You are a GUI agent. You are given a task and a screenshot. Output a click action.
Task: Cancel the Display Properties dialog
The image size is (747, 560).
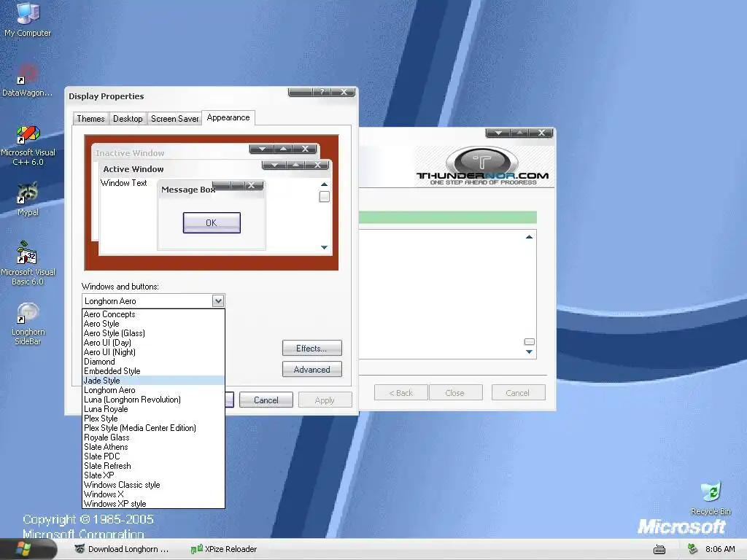(266, 400)
